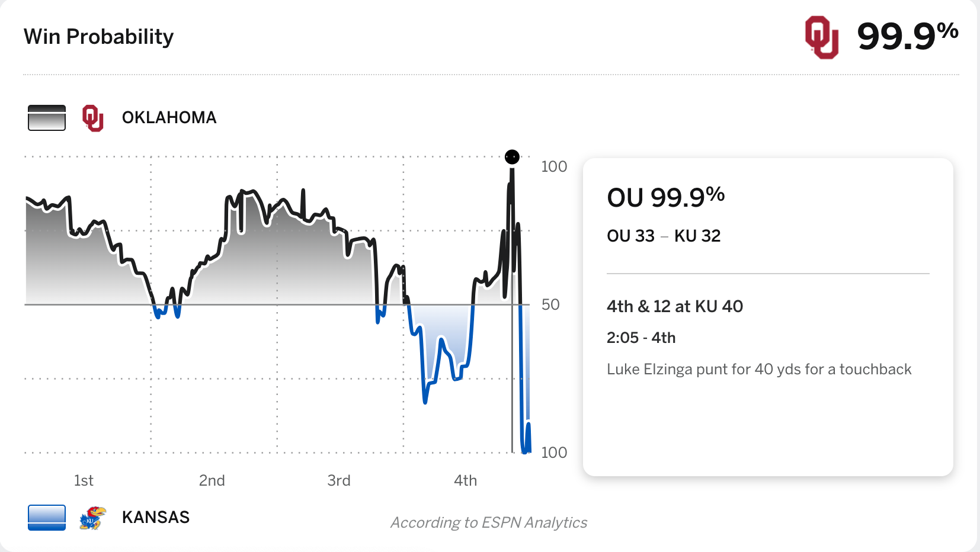Click the "2:05 - 4th" game clock text
This screenshot has width=980, height=552.
click(x=640, y=338)
